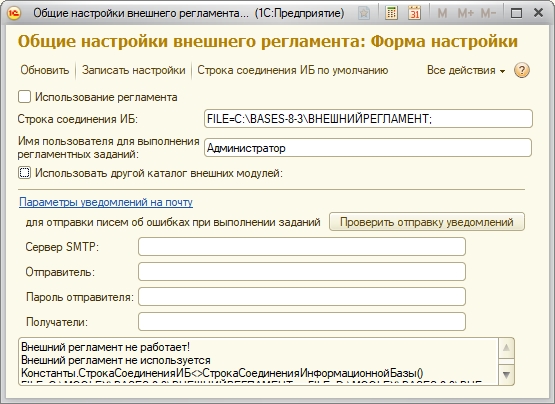Expand the Все действия dropdown menu
555x404 pixels.
(x=466, y=70)
